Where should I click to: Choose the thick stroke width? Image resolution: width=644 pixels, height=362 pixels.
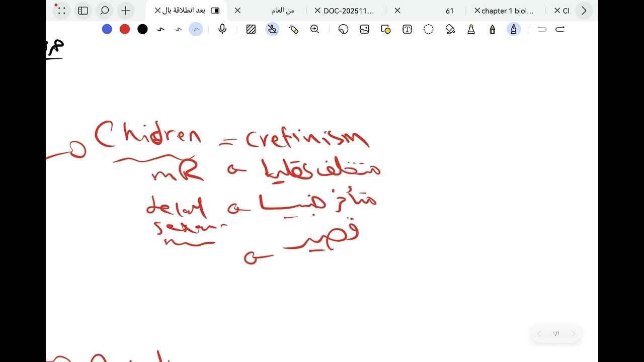160,30
